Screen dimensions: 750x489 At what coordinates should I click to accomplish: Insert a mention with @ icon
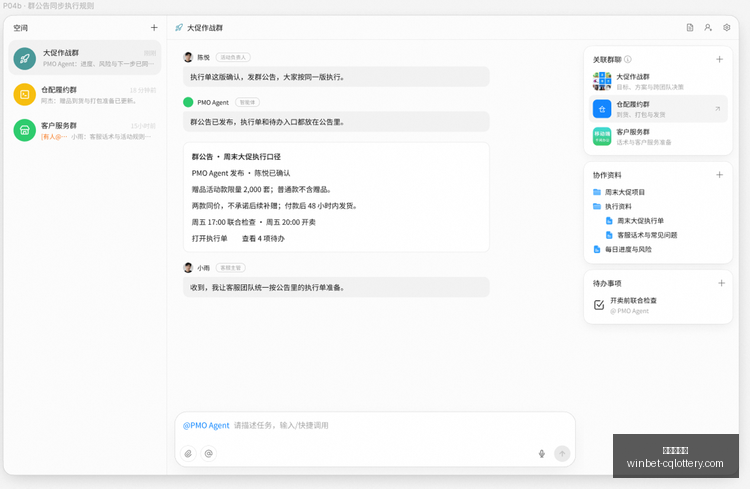pos(209,454)
